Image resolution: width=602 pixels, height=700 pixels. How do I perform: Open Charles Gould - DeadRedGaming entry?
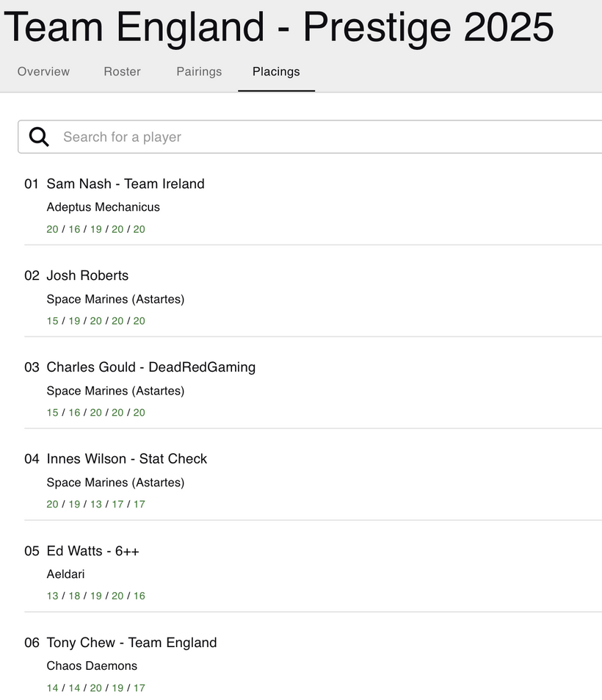pyautogui.click(x=151, y=367)
